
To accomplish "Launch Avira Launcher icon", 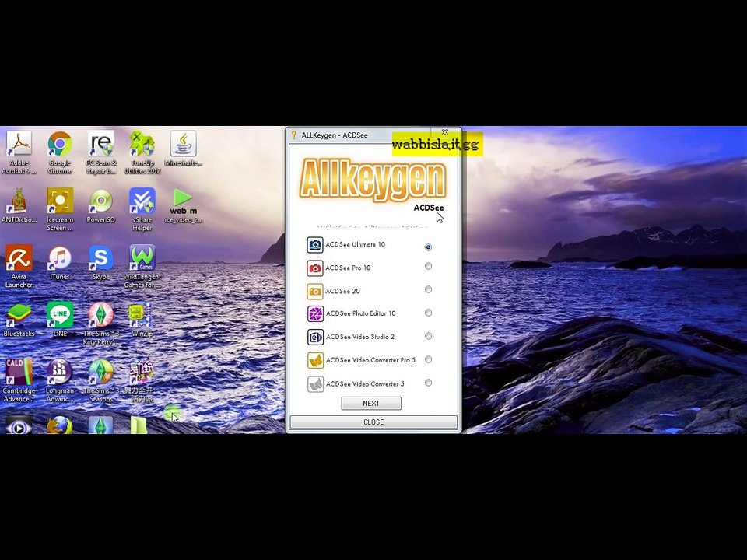I will (19, 267).
